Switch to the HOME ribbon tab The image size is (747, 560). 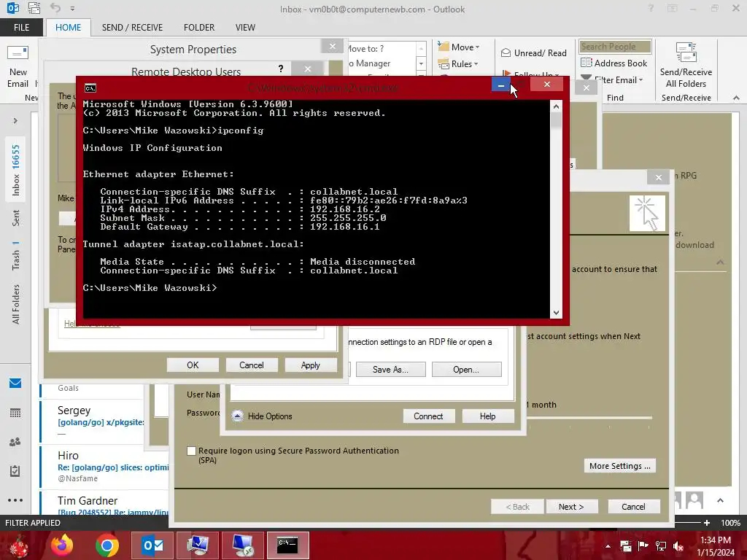coord(68,28)
